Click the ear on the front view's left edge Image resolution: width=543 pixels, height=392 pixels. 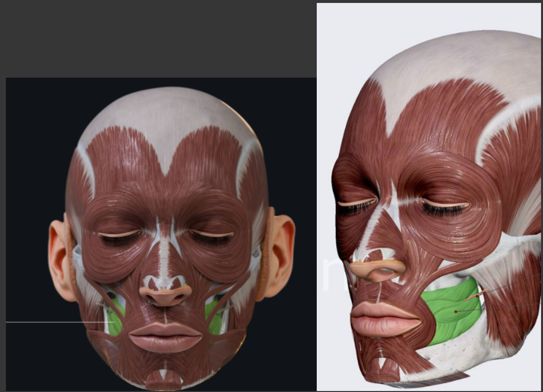point(59,258)
